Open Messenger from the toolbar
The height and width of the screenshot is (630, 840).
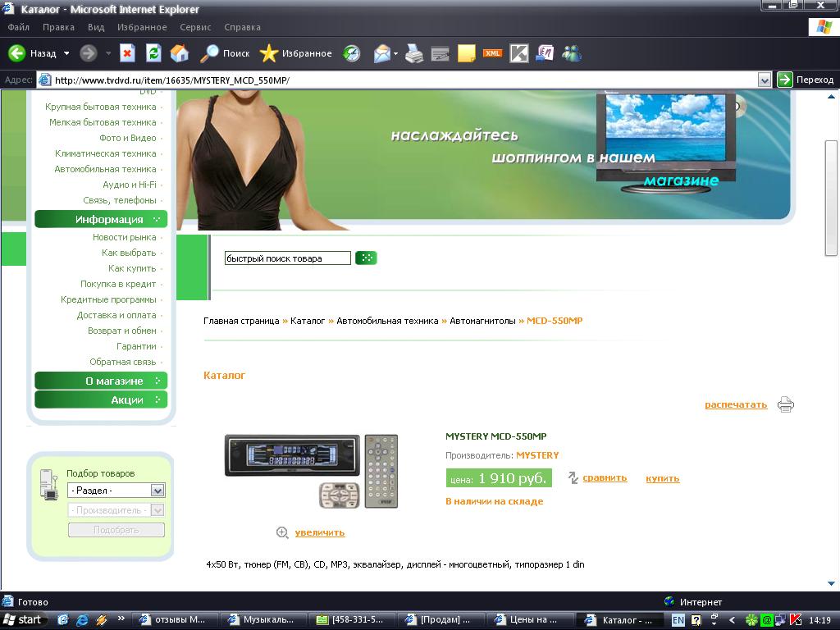click(572, 53)
